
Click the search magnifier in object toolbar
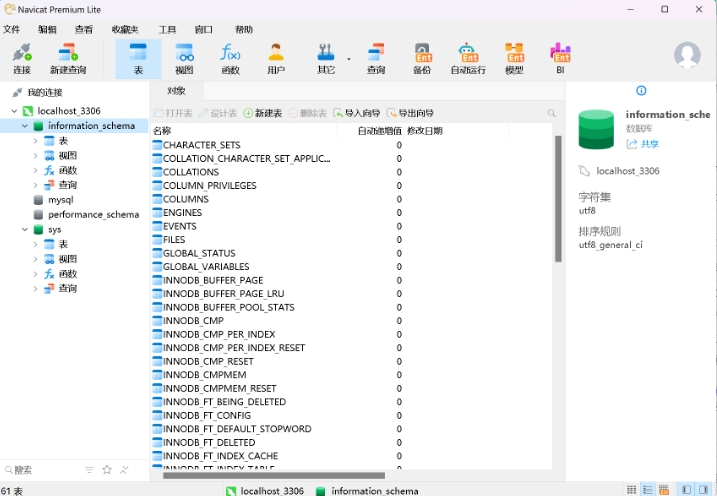551,113
